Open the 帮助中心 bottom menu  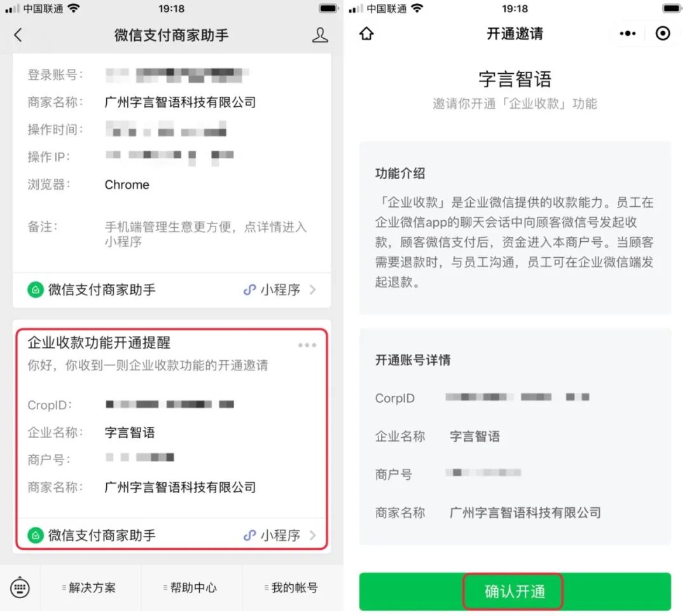[191, 587]
